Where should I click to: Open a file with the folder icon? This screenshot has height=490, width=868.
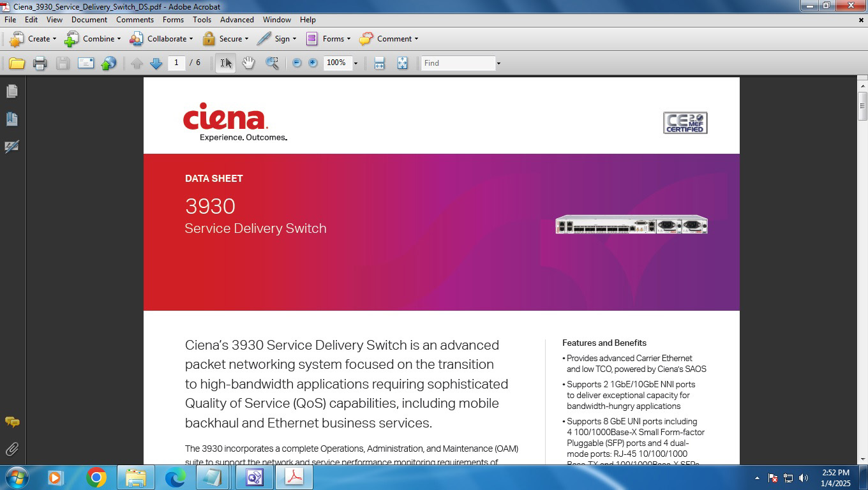pos(17,63)
